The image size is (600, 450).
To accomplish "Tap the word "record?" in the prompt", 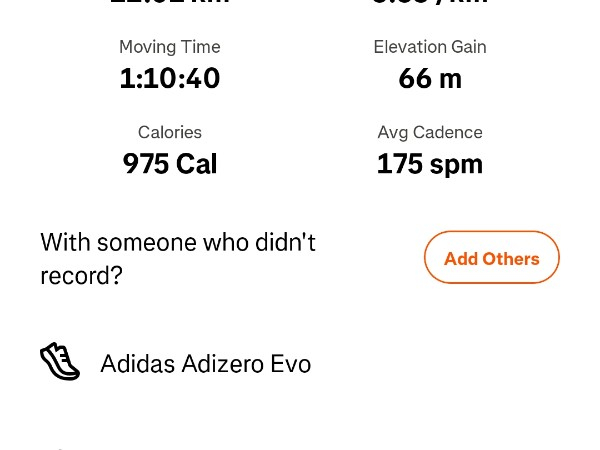I will (x=82, y=276).
